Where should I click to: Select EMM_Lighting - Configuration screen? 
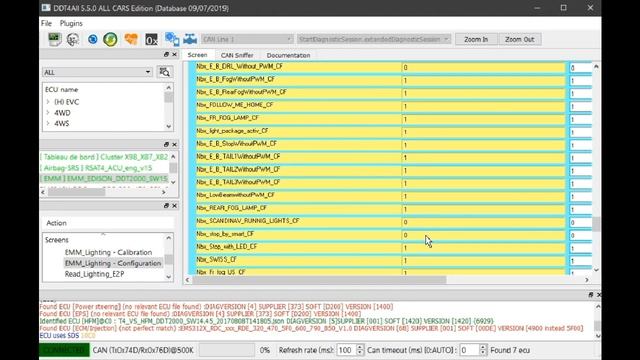[x=113, y=263]
